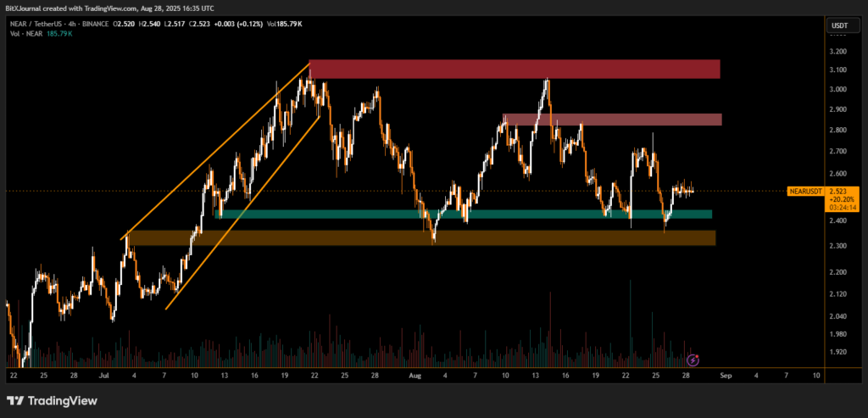Open the USDT currency selector
The image size is (868, 418).
[x=838, y=26]
